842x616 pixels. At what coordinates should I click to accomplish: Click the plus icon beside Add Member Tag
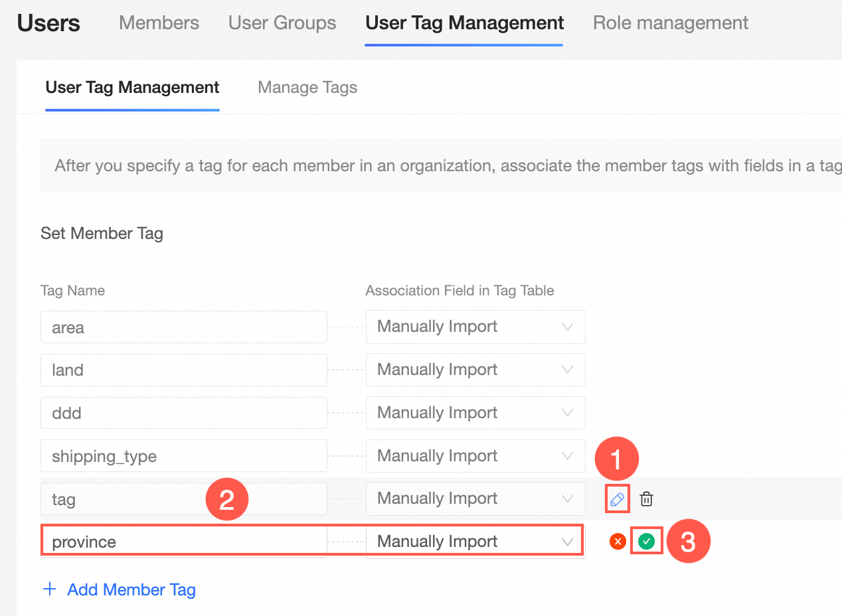pos(49,589)
